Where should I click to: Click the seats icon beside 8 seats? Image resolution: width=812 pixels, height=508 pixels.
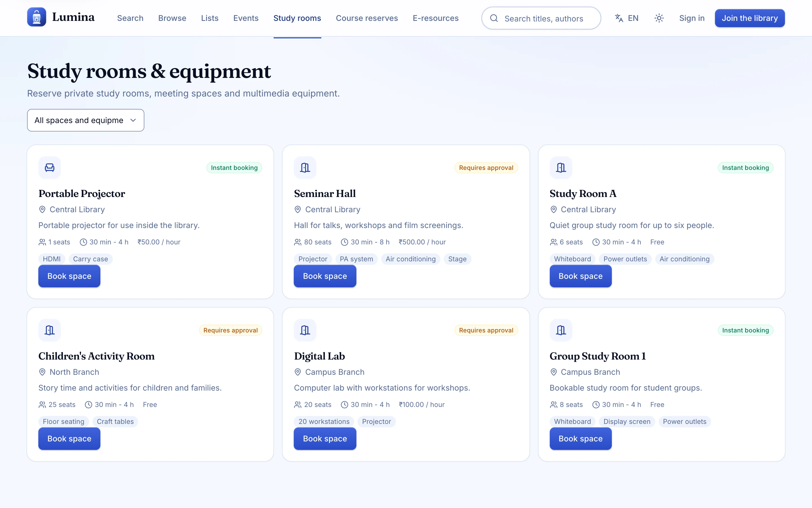(x=553, y=405)
